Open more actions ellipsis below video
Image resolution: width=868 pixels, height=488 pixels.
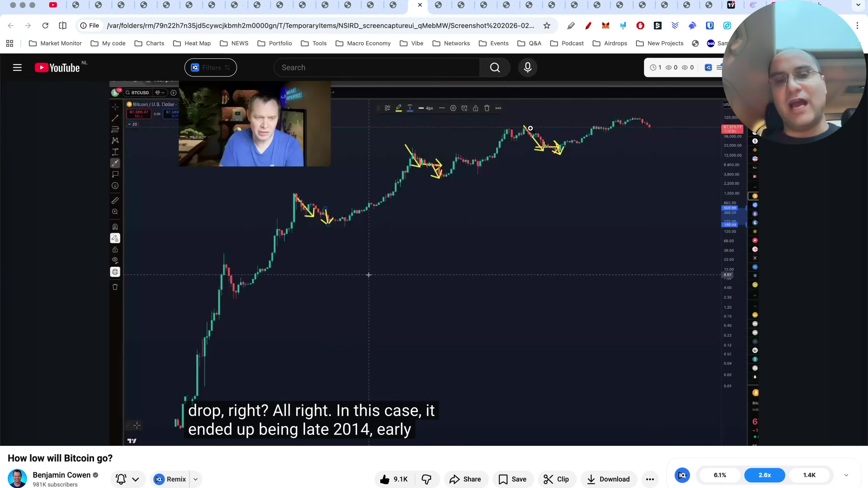point(650,479)
